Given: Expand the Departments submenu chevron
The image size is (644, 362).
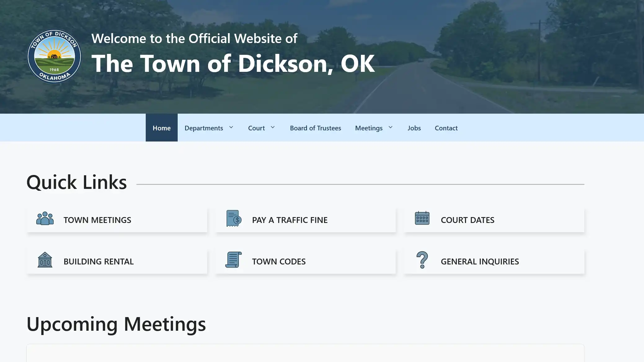Looking at the screenshot, I should pyautogui.click(x=231, y=127).
